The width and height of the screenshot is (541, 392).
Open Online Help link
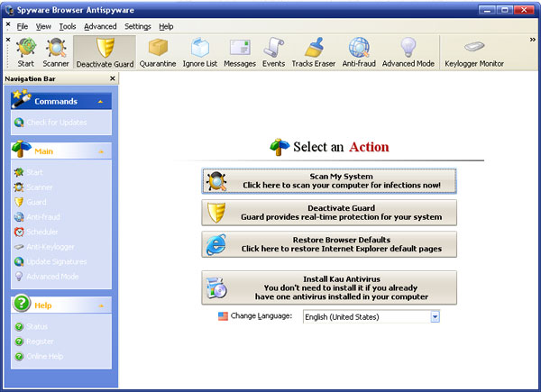coord(39,357)
